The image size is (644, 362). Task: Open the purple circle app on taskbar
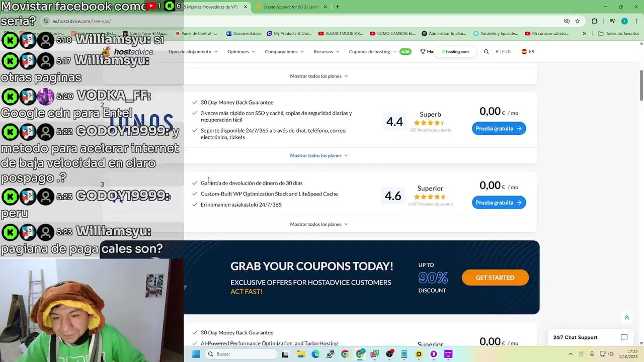pyautogui.click(x=434, y=354)
